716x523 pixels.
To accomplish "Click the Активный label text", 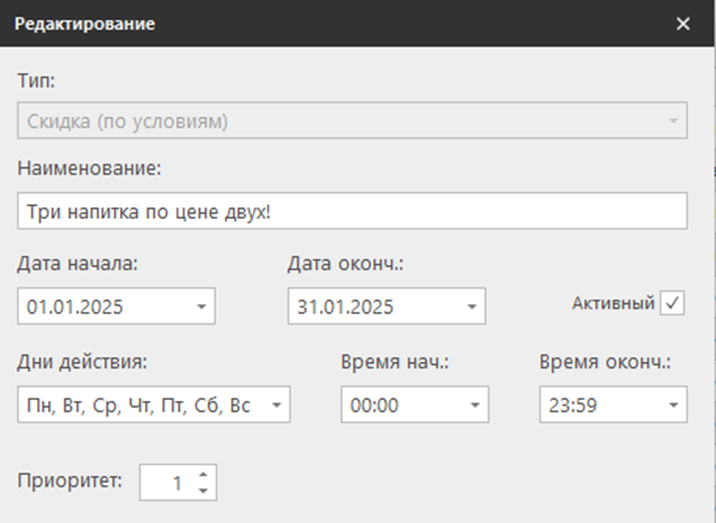I will [613, 303].
